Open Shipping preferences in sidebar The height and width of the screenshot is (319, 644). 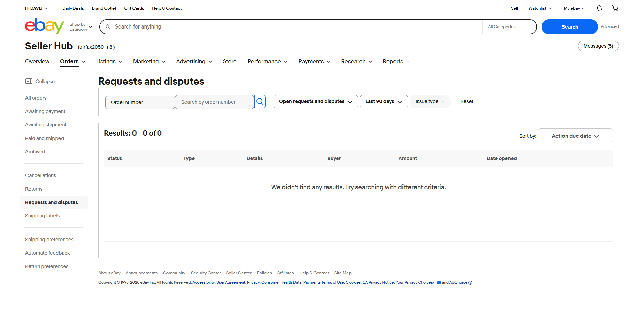tap(49, 240)
